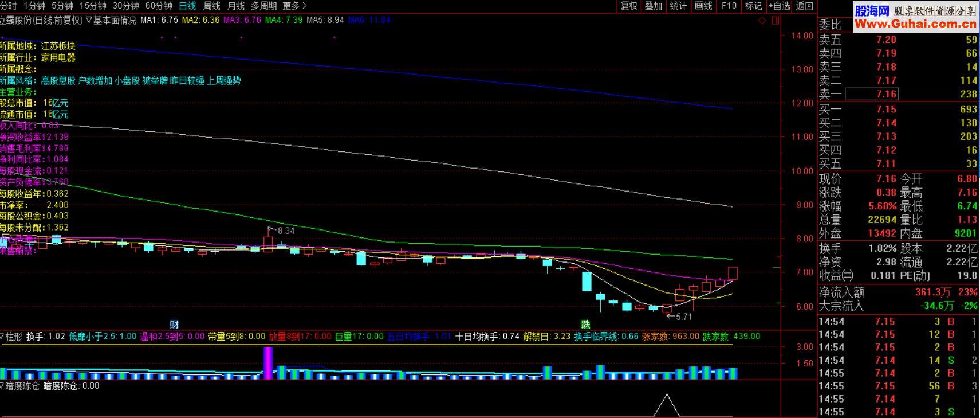The image size is (980, 418).
Task: Click the green MA4: 7.39 label
Action: [284, 20]
